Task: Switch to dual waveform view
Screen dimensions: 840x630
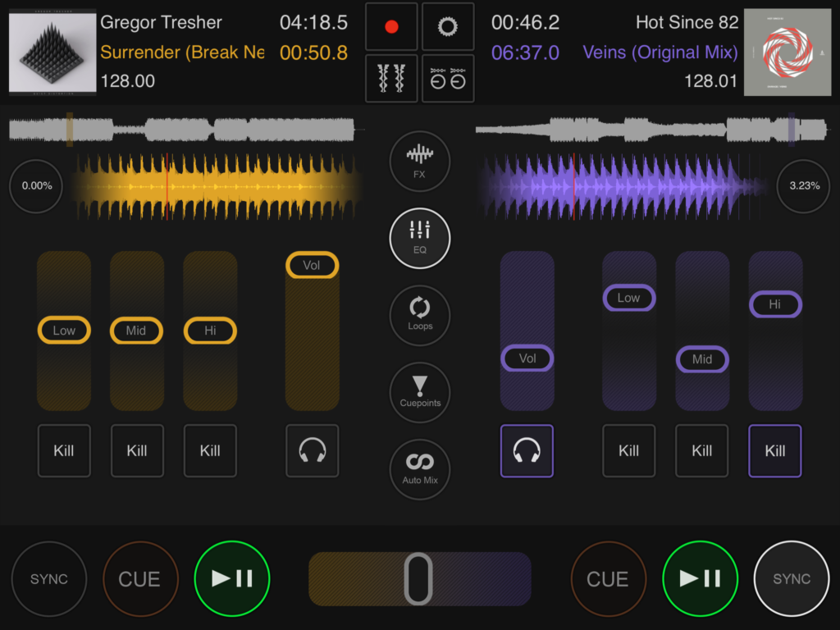Action: click(x=391, y=79)
